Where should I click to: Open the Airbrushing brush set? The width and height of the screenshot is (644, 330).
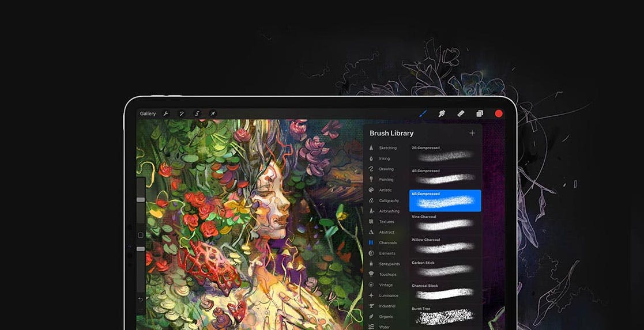coord(384,211)
